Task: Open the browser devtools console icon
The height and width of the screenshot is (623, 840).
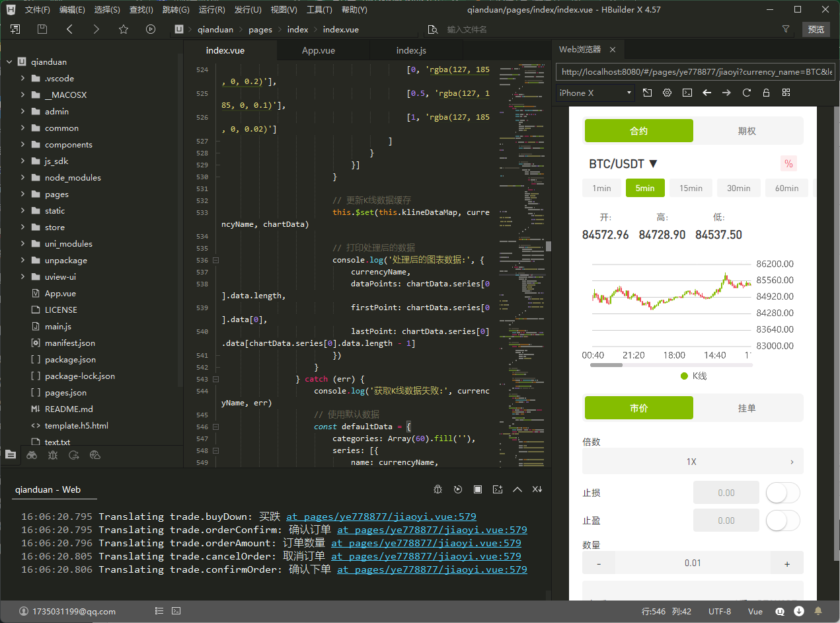Action: (x=687, y=93)
